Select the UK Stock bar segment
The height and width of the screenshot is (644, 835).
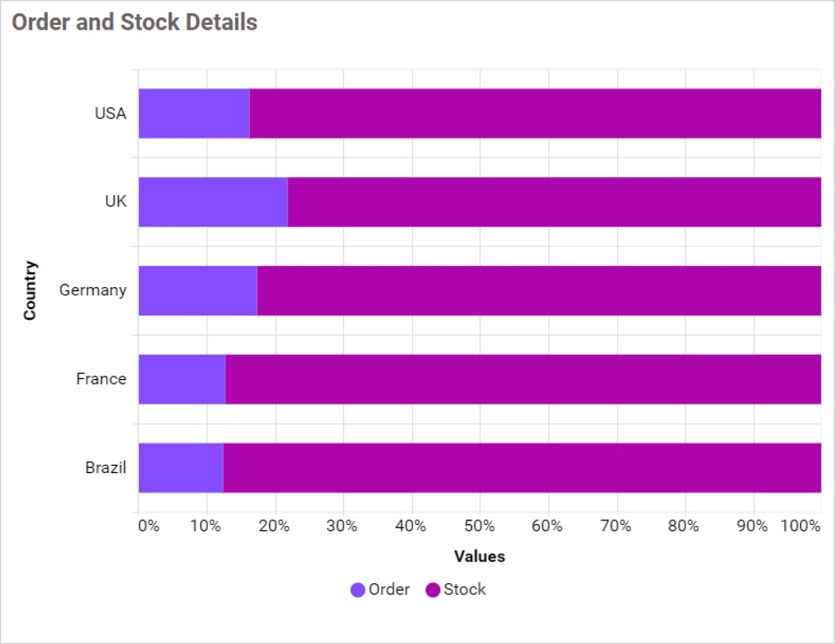[554, 202]
